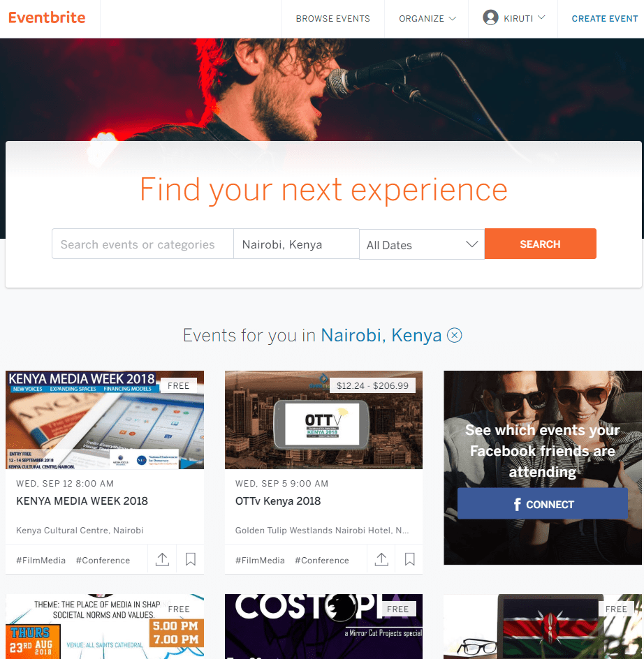Bookmark the OTTv Kenya 2018 event
Screen dimensions: 644x659
(x=410, y=559)
